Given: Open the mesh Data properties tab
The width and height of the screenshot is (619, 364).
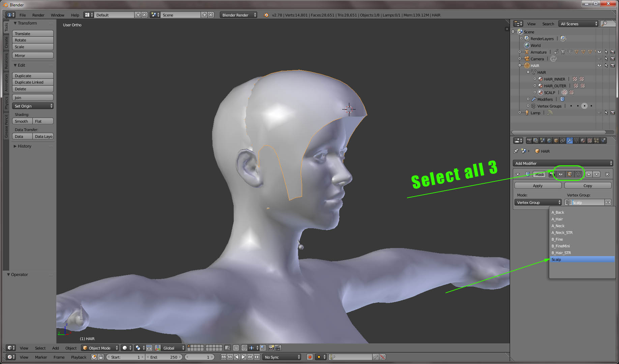Looking at the screenshot, I should point(576,141).
